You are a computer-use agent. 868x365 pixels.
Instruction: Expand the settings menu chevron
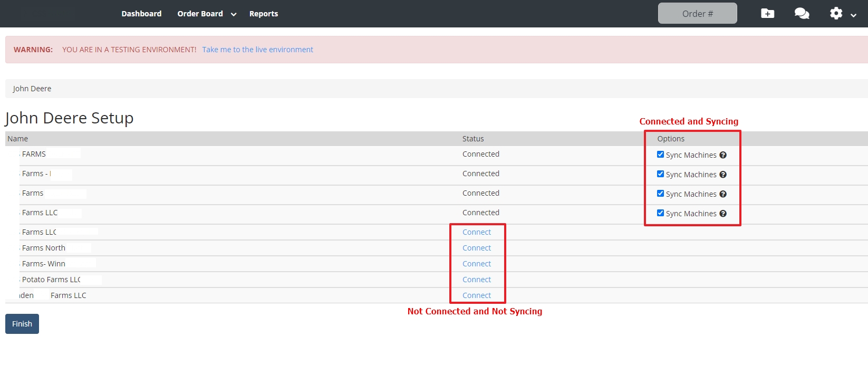coord(853,15)
